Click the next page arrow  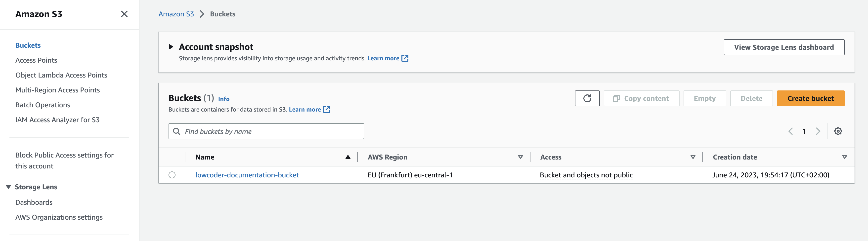tap(818, 131)
